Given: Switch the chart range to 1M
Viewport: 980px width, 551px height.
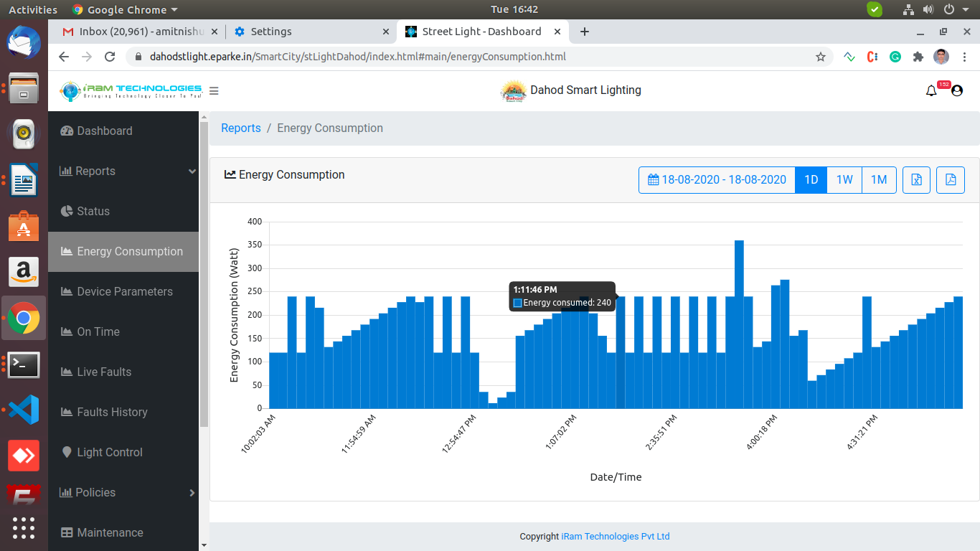Looking at the screenshot, I should (879, 179).
